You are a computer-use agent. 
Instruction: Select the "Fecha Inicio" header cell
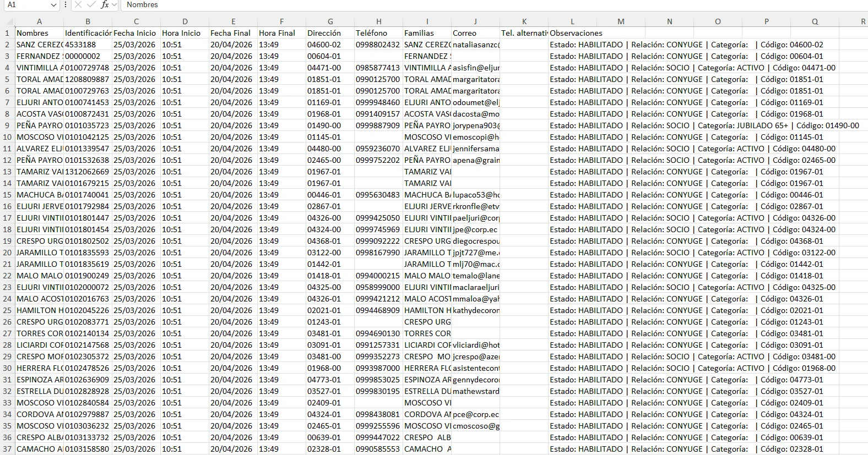(x=136, y=33)
